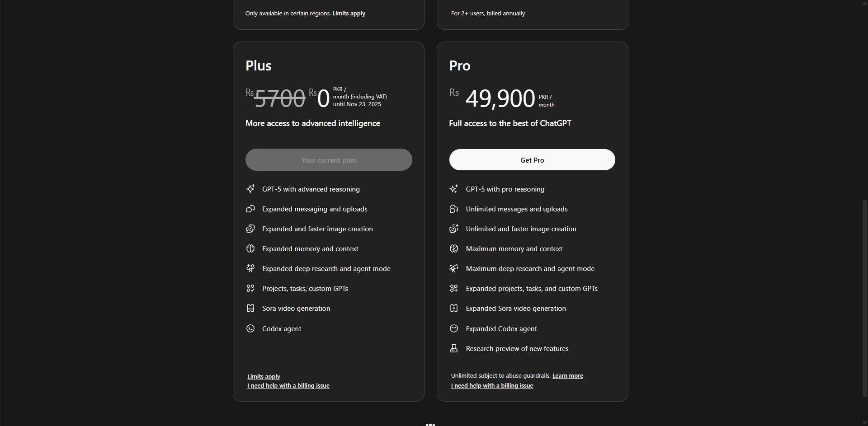
Task: Click the Pro plan custom GPTs grid icon
Action: point(454,289)
